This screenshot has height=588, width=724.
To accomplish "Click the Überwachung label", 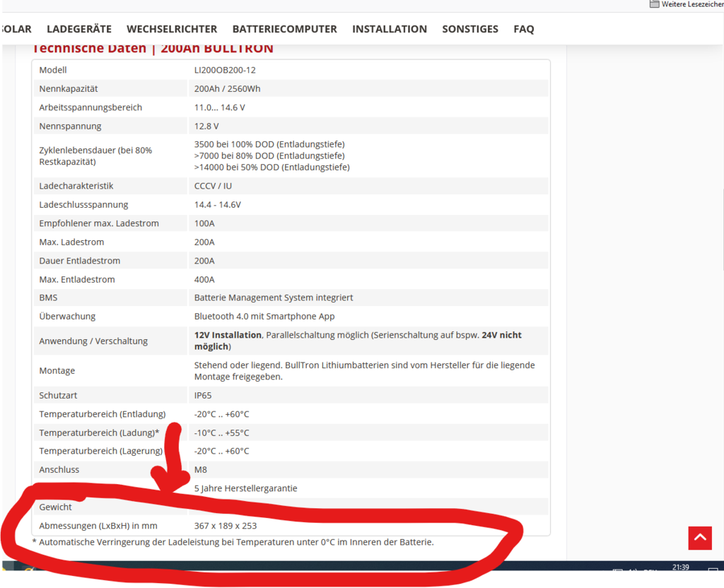I will [x=67, y=316].
